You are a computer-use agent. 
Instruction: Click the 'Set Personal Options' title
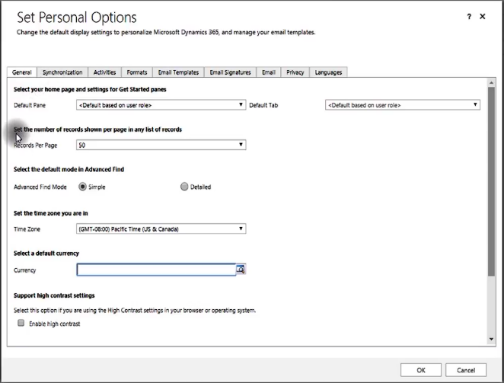point(77,17)
